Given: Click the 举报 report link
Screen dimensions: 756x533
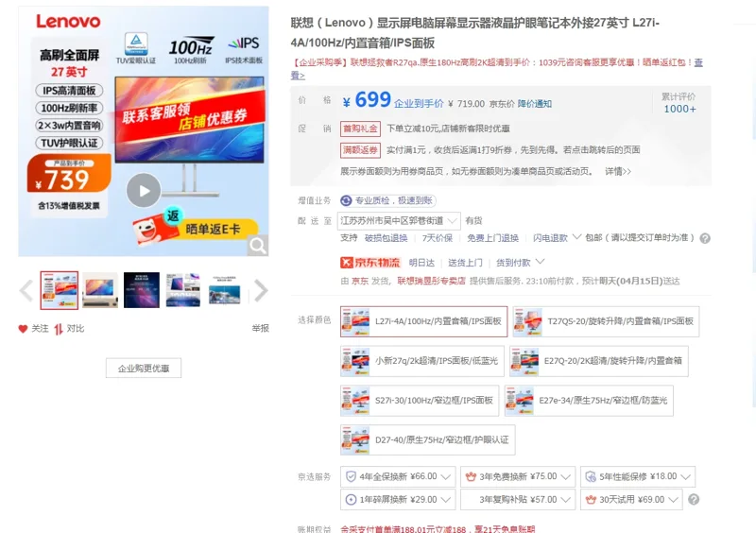Looking at the screenshot, I should 261,329.
